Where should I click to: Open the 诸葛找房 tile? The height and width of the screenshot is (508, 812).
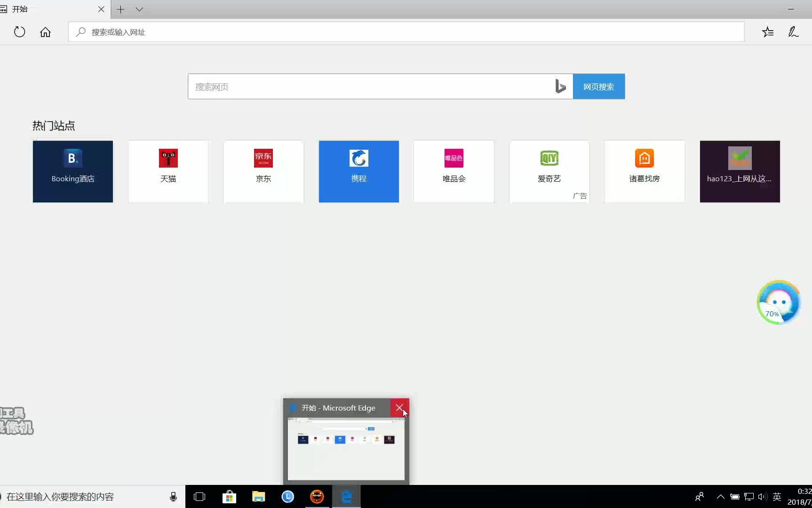pyautogui.click(x=645, y=171)
